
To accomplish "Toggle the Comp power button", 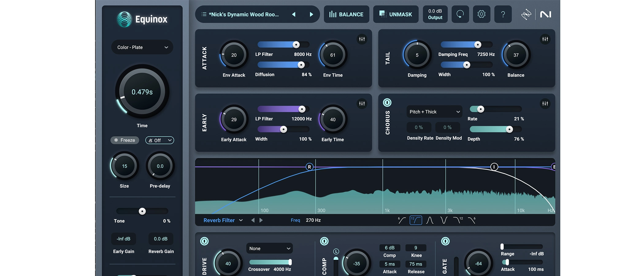I will [x=324, y=241].
